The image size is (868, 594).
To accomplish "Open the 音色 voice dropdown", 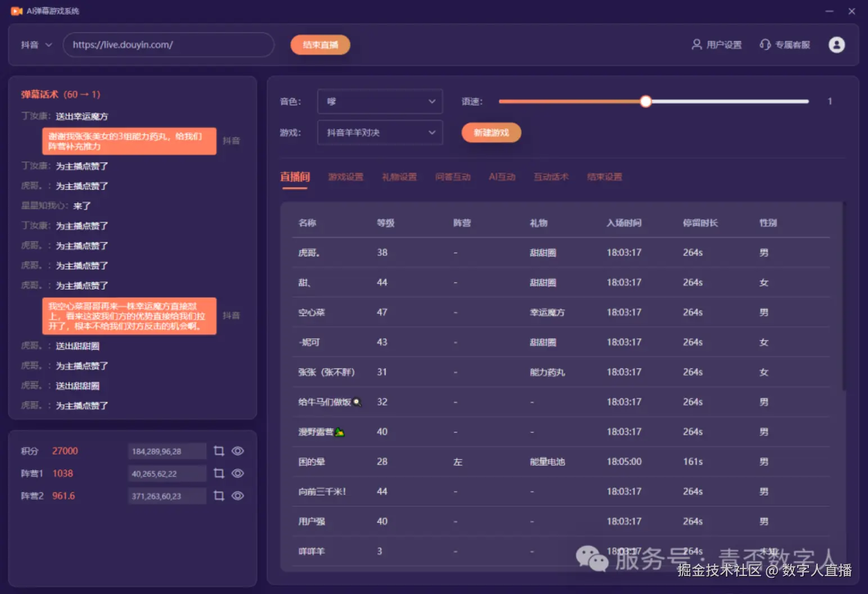I will pyautogui.click(x=380, y=101).
